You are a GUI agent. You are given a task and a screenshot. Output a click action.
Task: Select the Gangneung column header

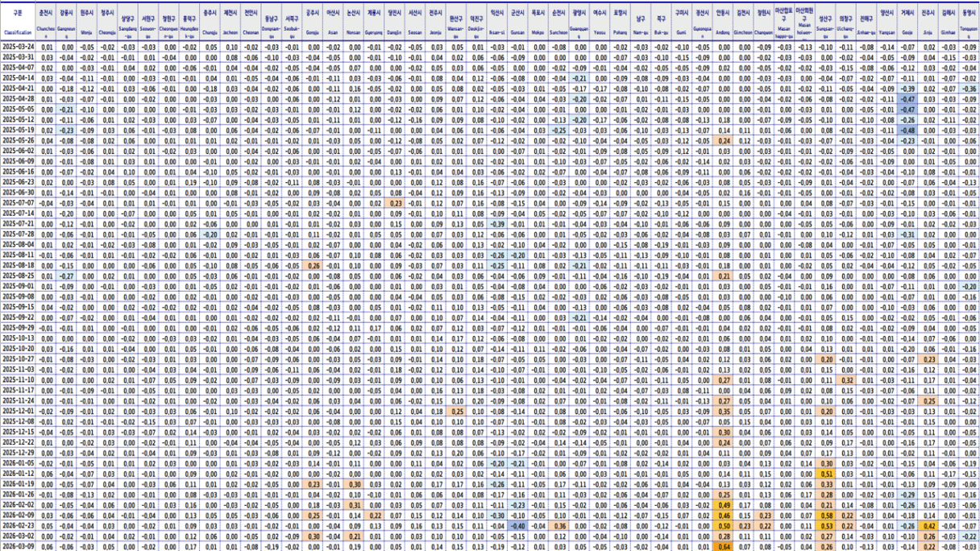pyautogui.click(x=66, y=23)
